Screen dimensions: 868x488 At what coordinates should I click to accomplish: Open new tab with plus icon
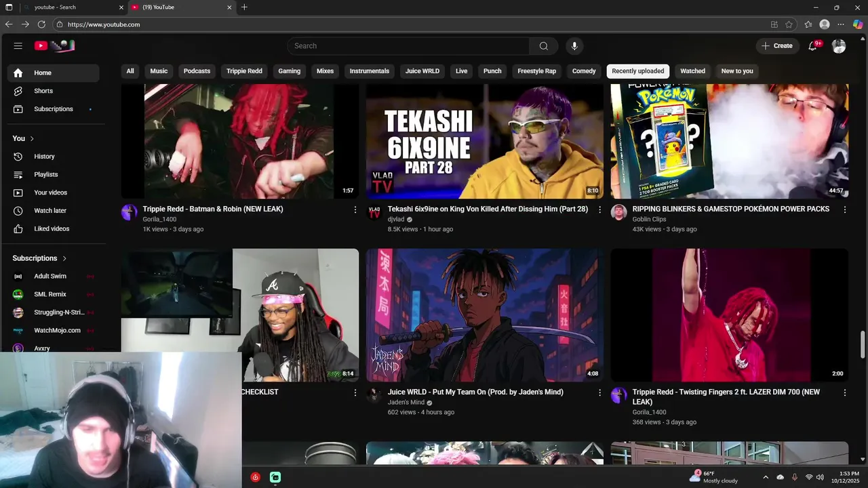[244, 7]
